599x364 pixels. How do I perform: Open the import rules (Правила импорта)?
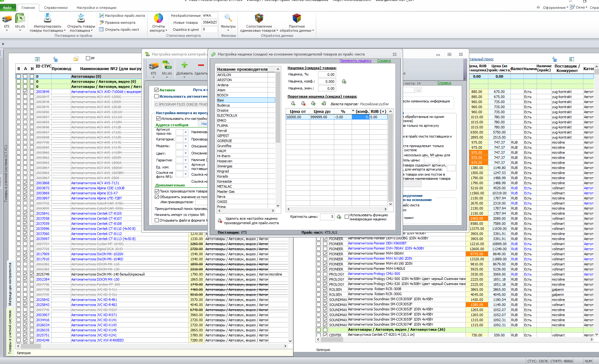point(117,23)
